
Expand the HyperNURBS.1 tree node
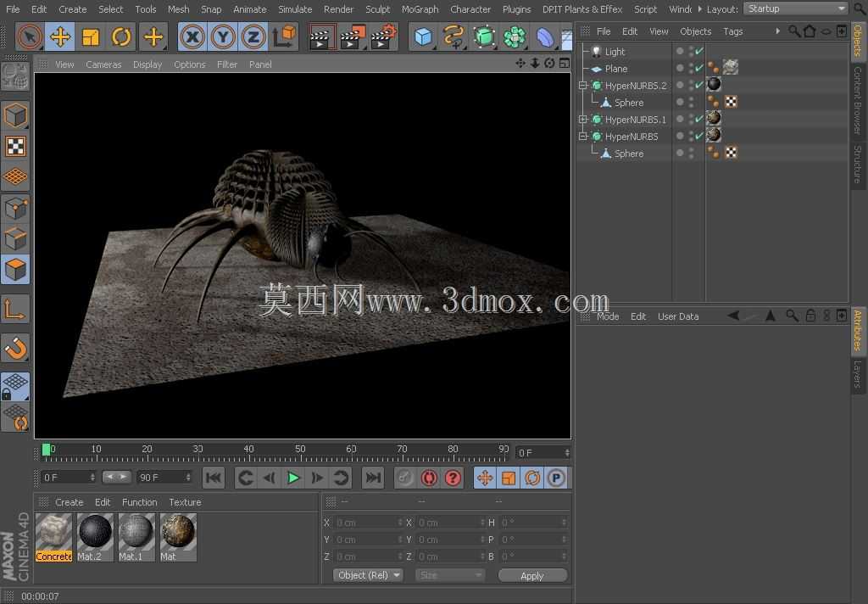[x=582, y=119]
